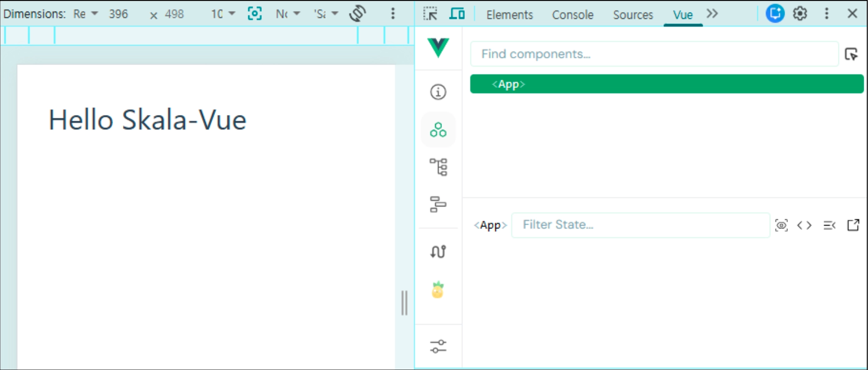This screenshot has height=370, width=868.
Task: Activate the inspect element picker tool
Action: (x=430, y=14)
